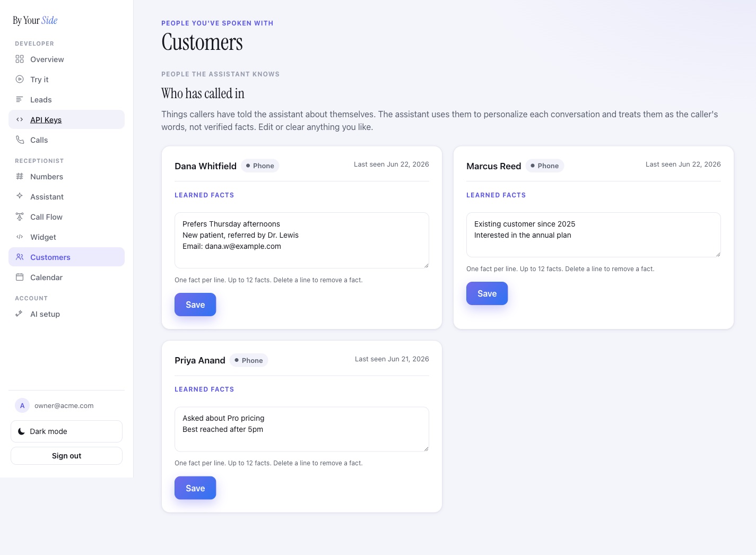The height and width of the screenshot is (555, 756).
Task: Click the Assistant sparkle icon
Action: click(x=20, y=196)
